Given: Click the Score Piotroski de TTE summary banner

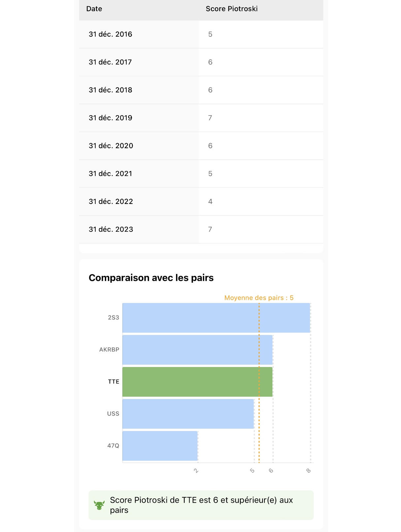Looking at the screenshot, I should coord(201,505).
